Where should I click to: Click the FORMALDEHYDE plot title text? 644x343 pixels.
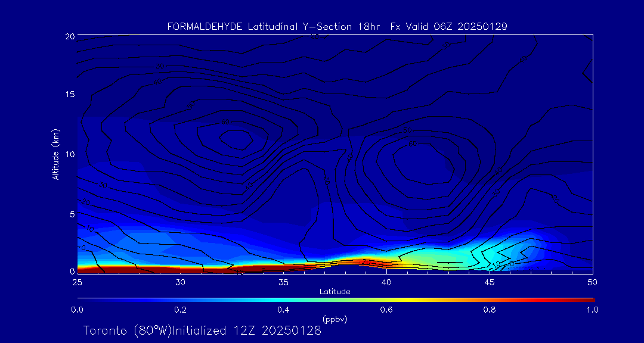[337, 26]
